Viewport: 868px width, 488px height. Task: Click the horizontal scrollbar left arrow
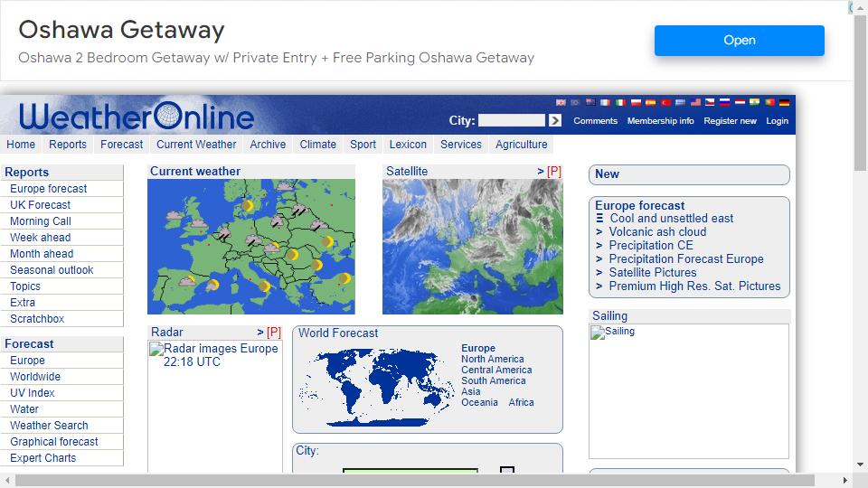pos(7,480)
